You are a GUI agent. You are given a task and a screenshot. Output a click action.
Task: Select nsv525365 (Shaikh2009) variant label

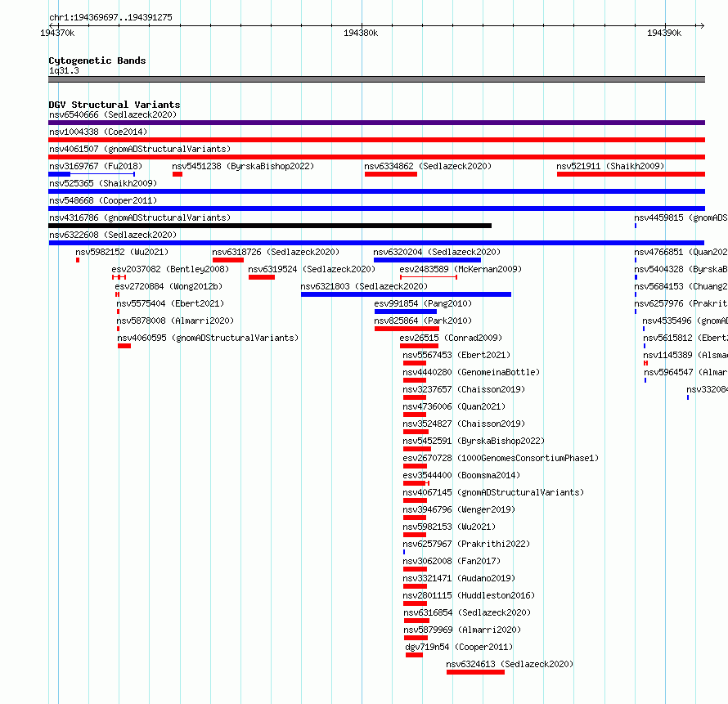pos(103,183)
